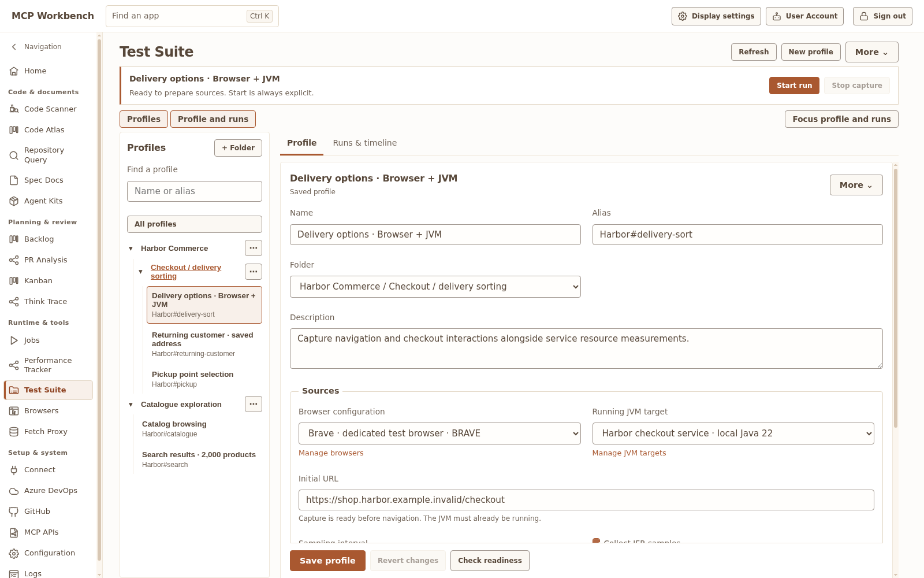Open the More menu in Test Suite header
924x578 pixels.
pyautogui.click(x=871, y=52)
